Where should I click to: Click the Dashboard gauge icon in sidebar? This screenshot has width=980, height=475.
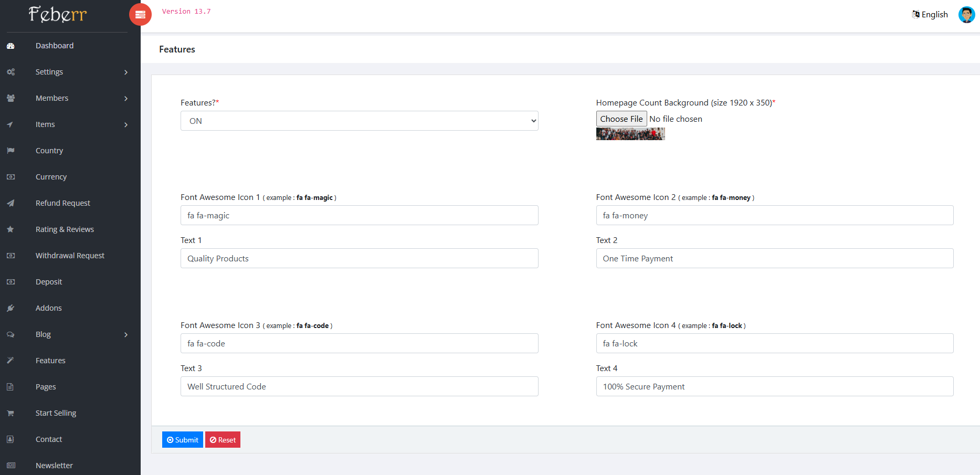tap(10, 46)
